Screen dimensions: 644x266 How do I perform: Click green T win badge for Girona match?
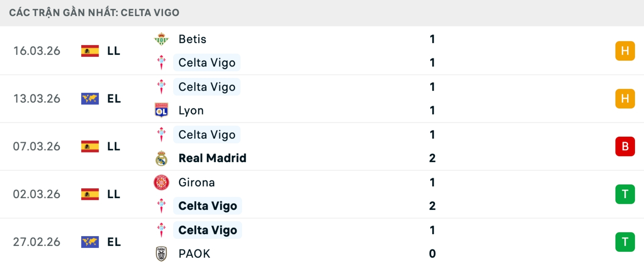[x=625, y=194]
